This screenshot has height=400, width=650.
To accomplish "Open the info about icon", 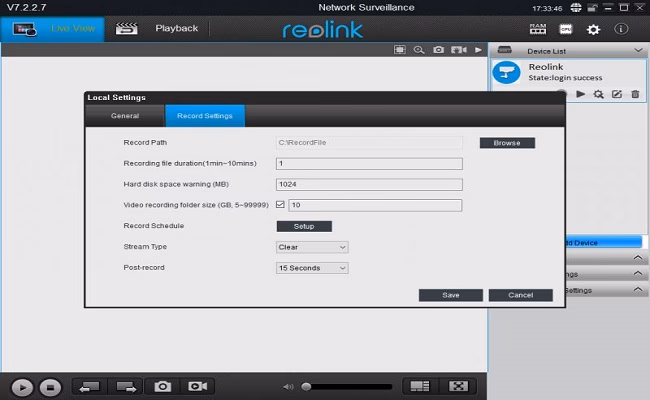I will tap(622, 29).
